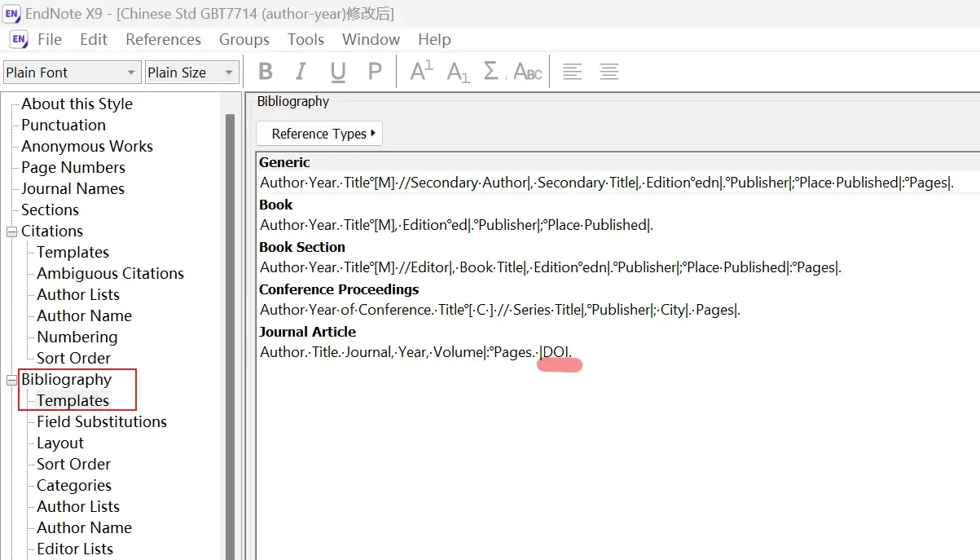Click in the Generic template line

tap(607, 183)
